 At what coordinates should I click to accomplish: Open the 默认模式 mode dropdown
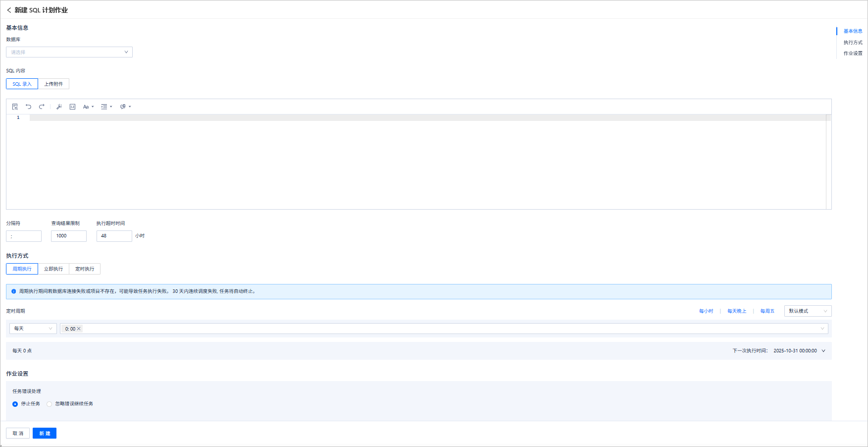pos(808,311)
